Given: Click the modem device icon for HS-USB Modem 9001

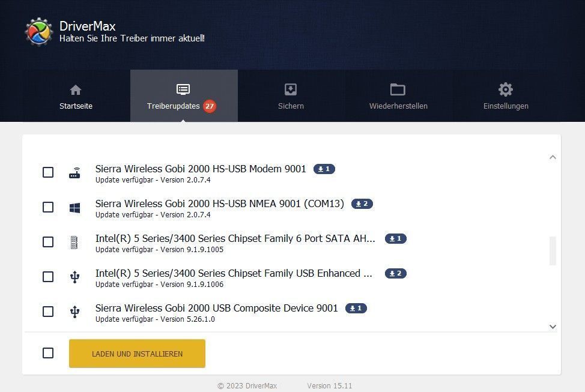Looking at the screenshot, I should [74, 173].
